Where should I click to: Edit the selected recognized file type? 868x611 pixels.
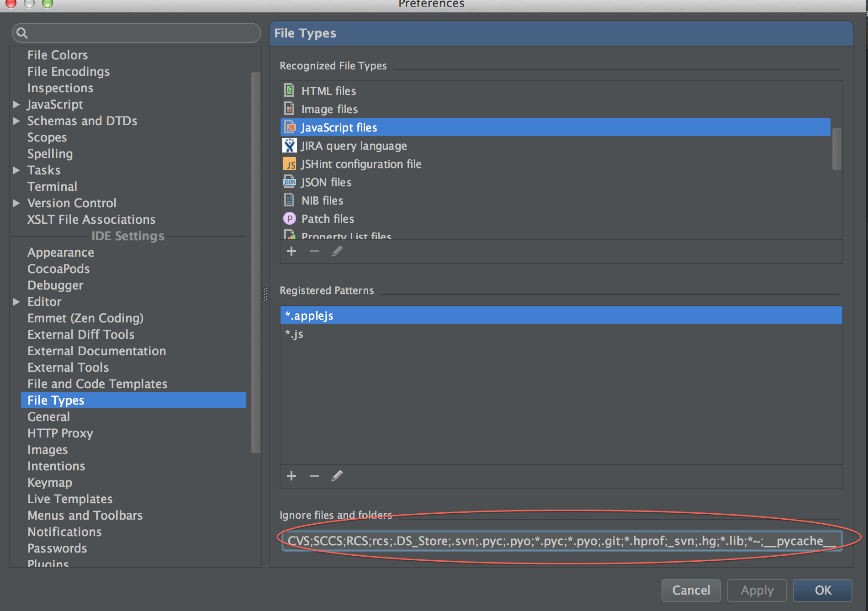tap(337, 251)
